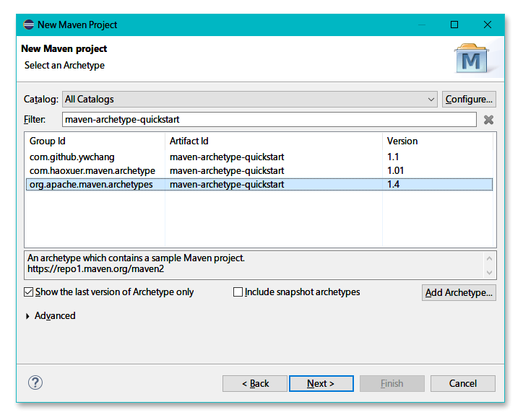523x420 pixels.
Task: Click version 1.1 cell
Action: [393, 157]
